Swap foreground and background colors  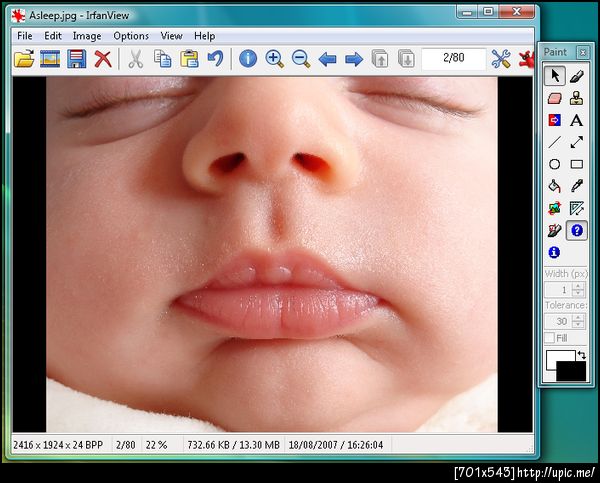582,355
